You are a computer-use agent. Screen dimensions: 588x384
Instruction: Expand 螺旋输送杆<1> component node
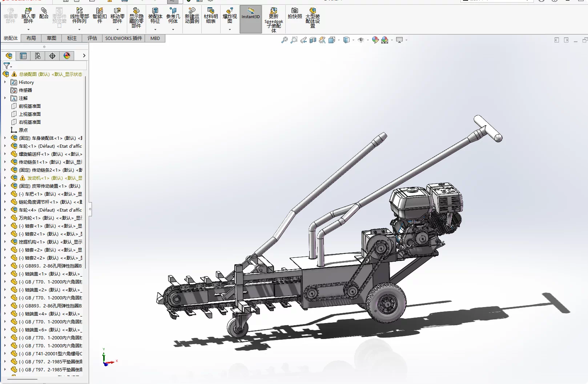[x=5, y=154]
